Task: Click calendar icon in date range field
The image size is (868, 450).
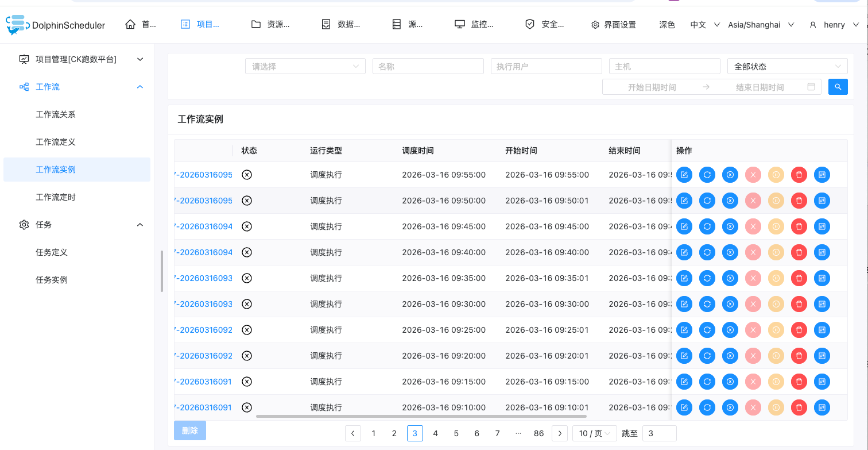Action: (811, 87)
